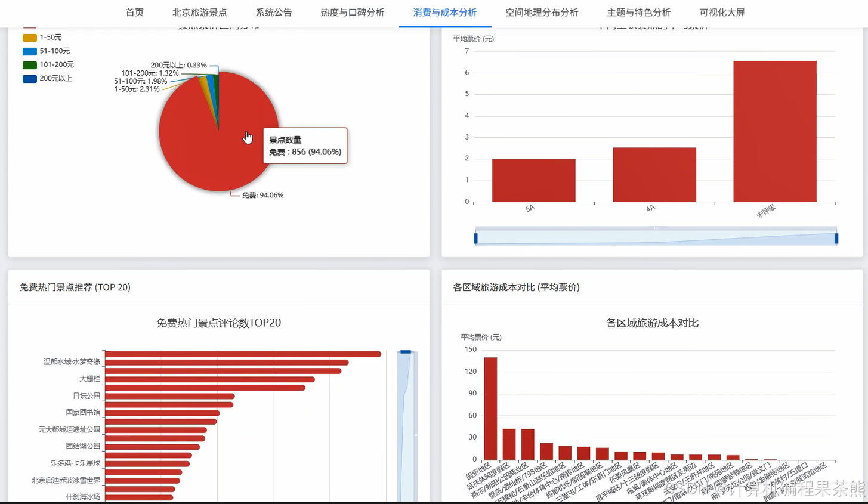Click the '200元以上: 0.33%' pie label

pos(178,65)
